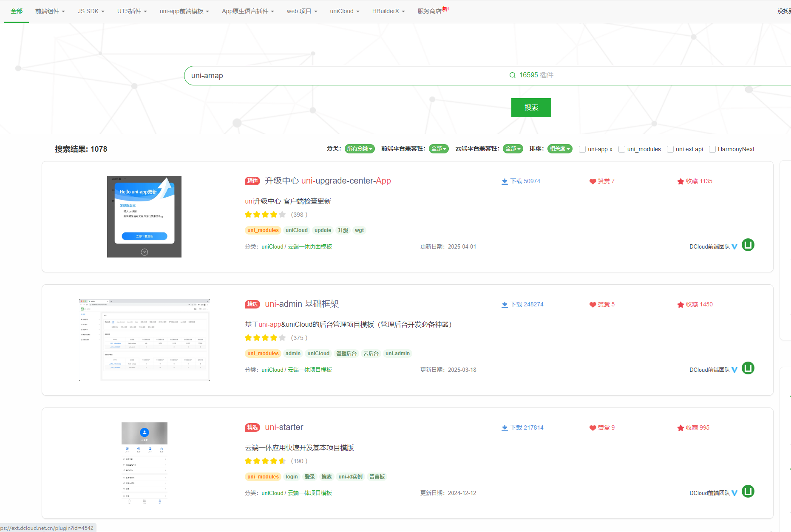Click star rating of uni-upgrade-center-App (398)

(265, 215)
